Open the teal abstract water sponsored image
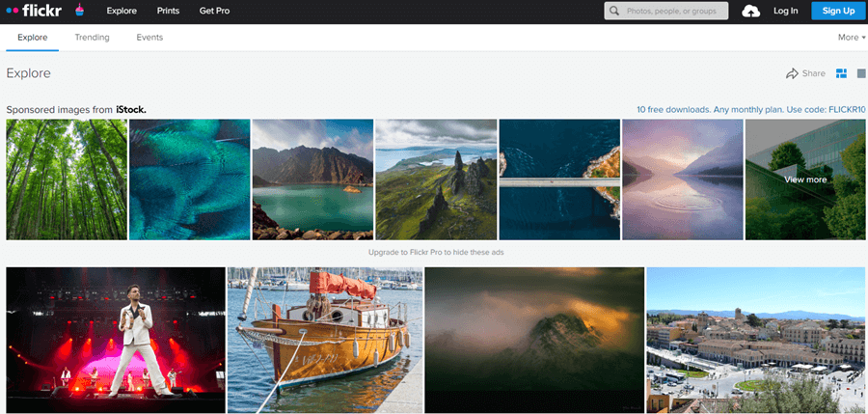868x414 pixels. (189, 179)
